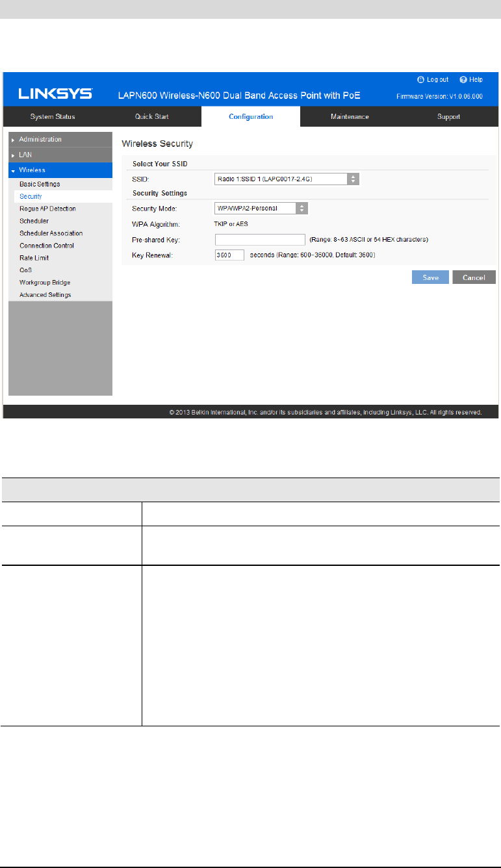Open Basic Settings in the sidebar
This screenshot has width=501, height=868.
click(40, 184)
